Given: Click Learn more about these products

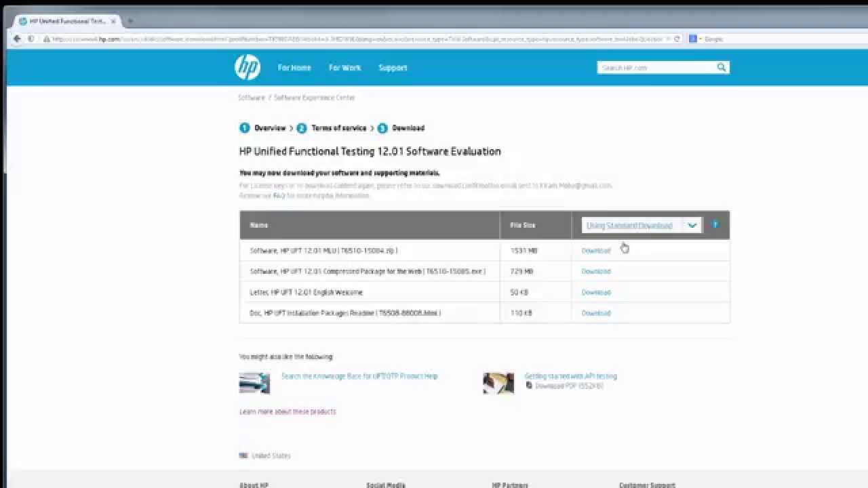Looking at the screenshot, I should click(288, 411).
